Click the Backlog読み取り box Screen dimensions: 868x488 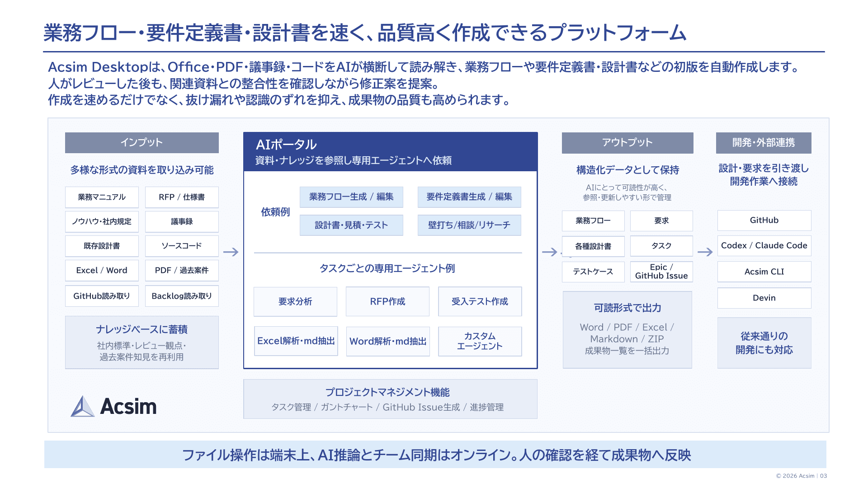(182, 296)
